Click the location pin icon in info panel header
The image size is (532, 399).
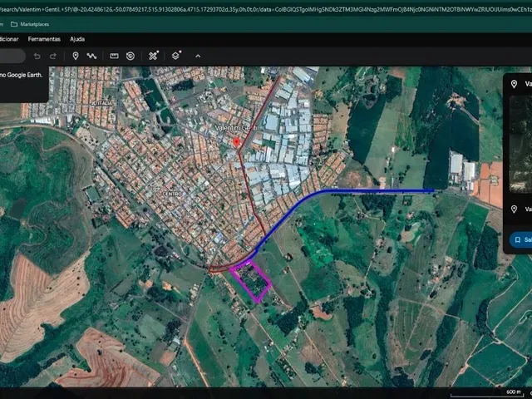tap(514, 84)
